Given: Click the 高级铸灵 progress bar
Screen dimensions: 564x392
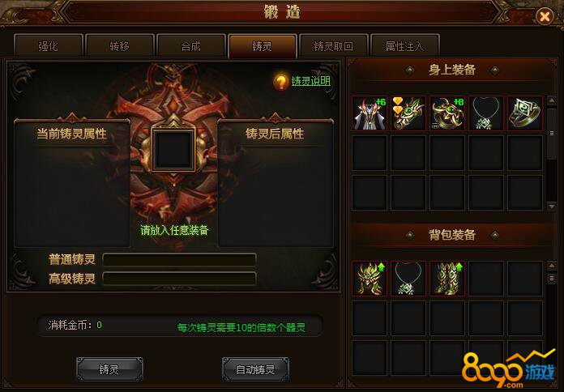Looking at the screenshot, I should (179, 279).
